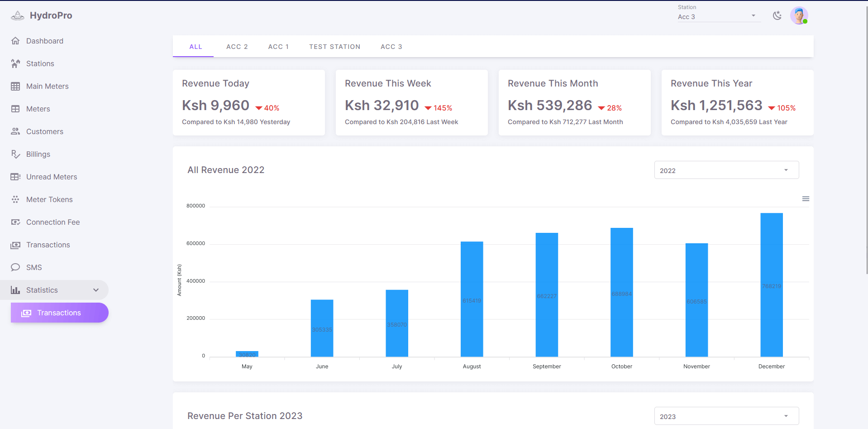Open Unread Meters via its icon
Screen dimensions: 868x429
click(15, 177)
